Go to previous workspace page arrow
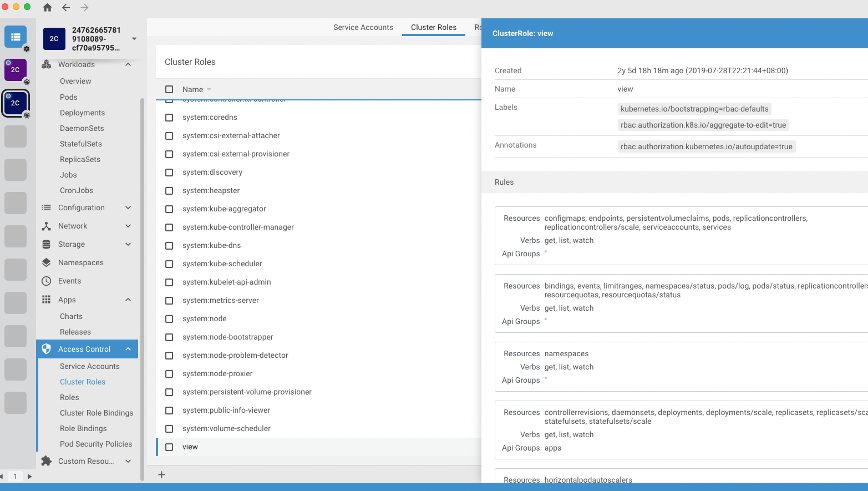 (2, 476)
